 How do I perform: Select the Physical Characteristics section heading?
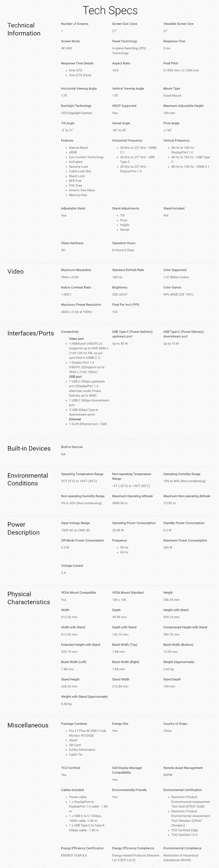[x=29, y=598]
